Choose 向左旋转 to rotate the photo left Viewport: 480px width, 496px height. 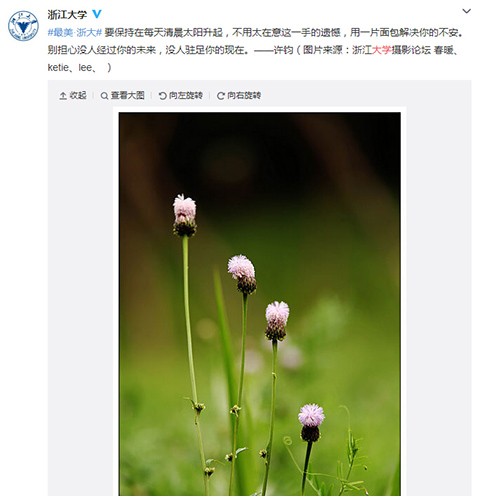(x=186, y=96)
